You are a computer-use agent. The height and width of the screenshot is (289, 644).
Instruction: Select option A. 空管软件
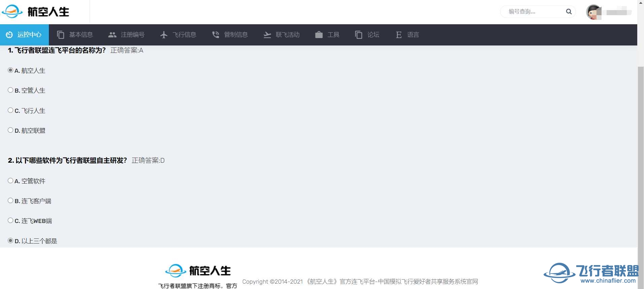[10, 181]
